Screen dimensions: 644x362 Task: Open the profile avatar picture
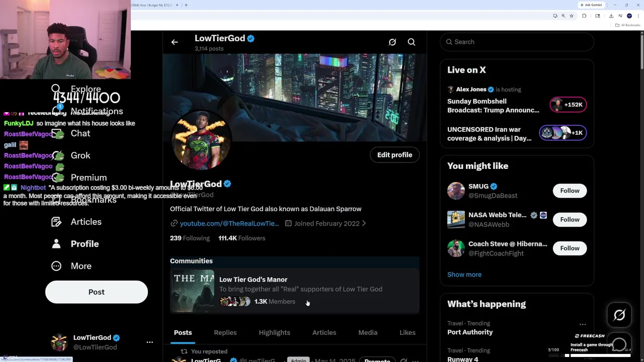pyautogui.click(x=201, y=140)
